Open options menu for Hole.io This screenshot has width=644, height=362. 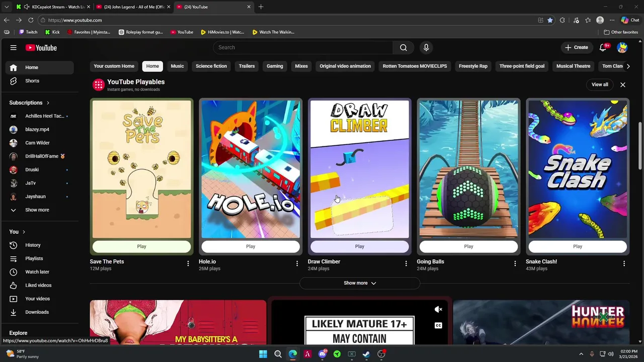[x=297, y=263]
